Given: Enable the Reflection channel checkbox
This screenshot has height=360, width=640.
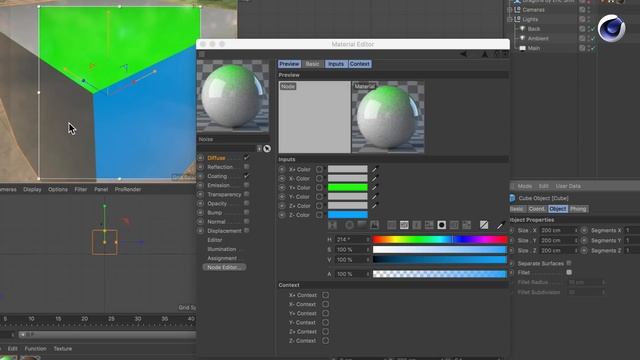Looking at the screenshot, I should pos(246,167).
